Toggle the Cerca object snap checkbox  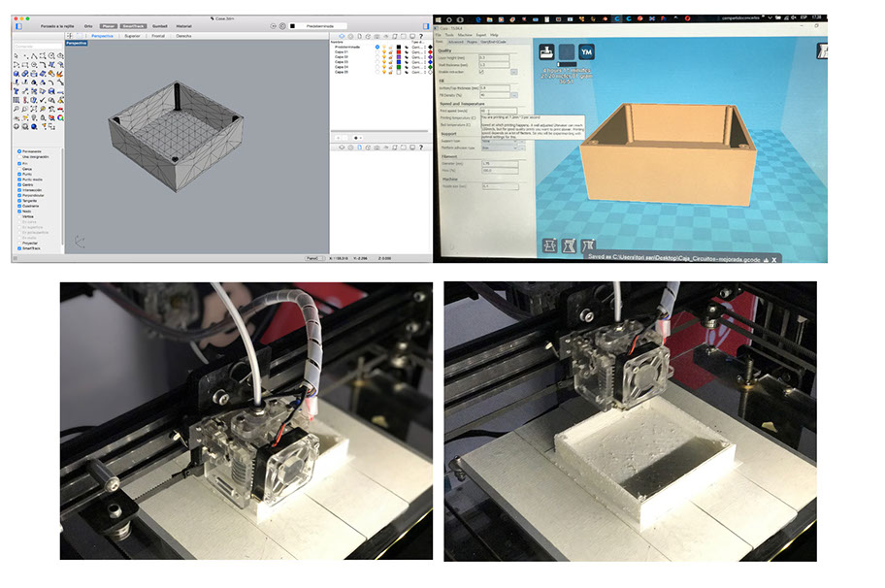point(19,169)
